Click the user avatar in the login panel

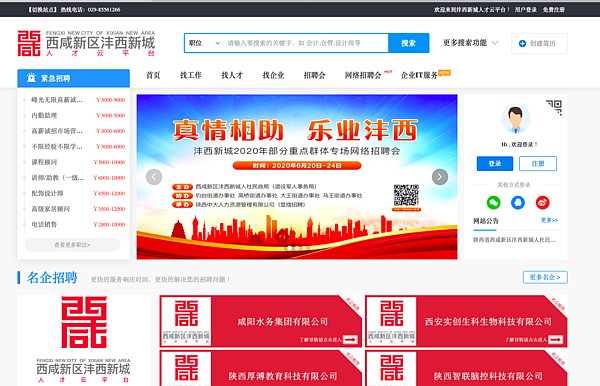point(515,119)
